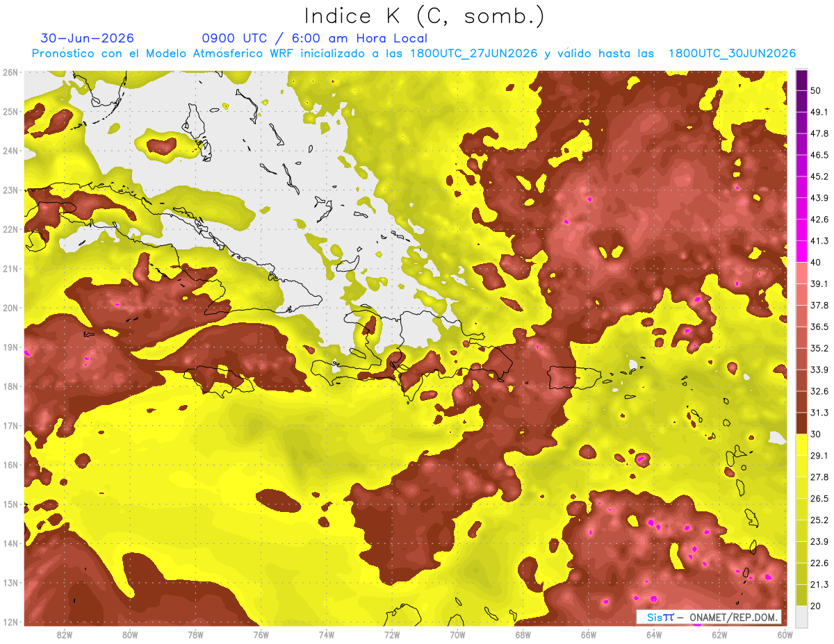Click the '45.2' colorbar label
This screenshot has height=644, width=834.
point(819,176)
